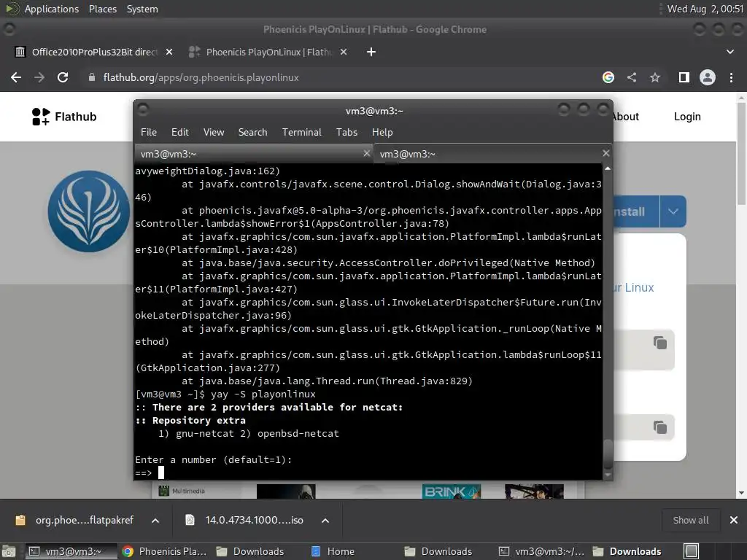747x560 pixels.
Task: Open the Linux link on Flathub page
Action: [x=634, y=287]
